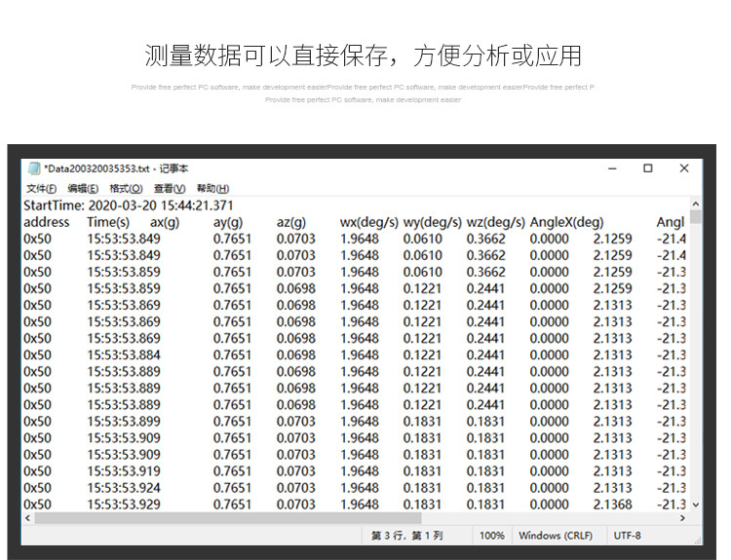Open the 格式 (Format) menu
The height and width of the screenshot is (560, 731).
coord(126,188)
